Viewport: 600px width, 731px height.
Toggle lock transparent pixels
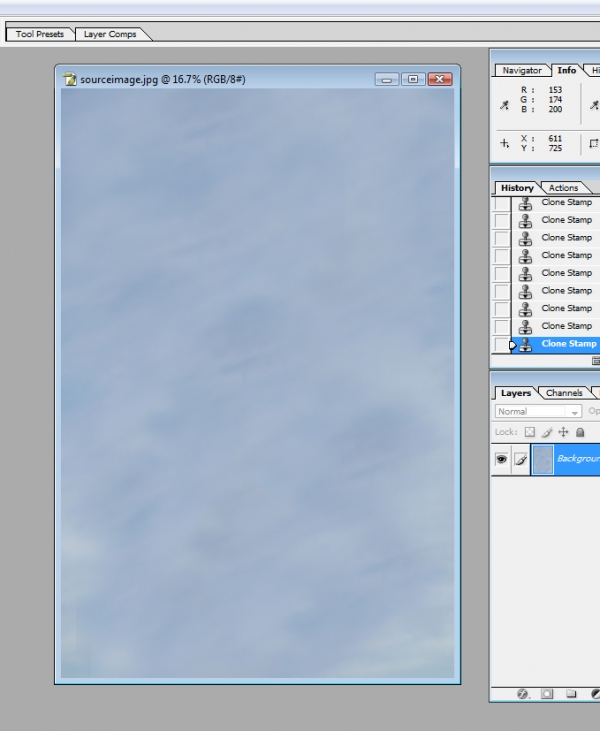(530, 432)
